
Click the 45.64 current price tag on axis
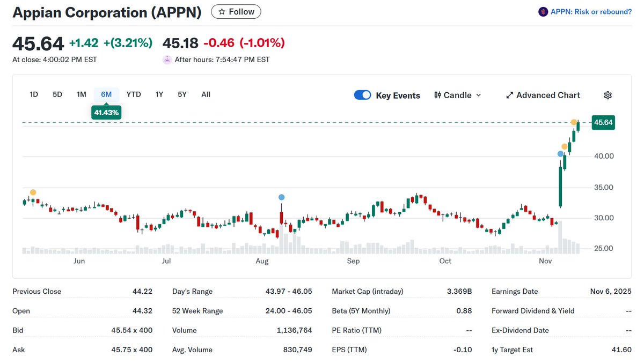(603, 123)
